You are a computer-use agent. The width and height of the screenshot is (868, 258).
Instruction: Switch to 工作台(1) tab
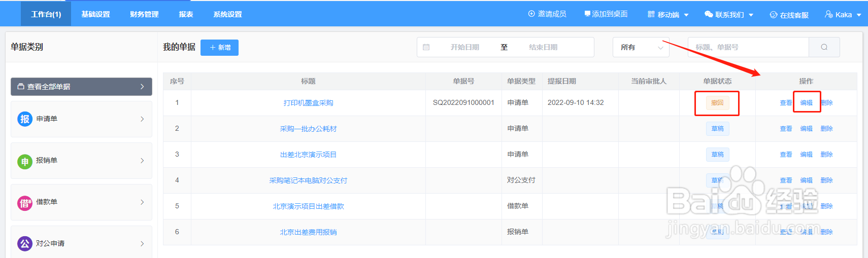pyautogui.click(x=46, y=14)
